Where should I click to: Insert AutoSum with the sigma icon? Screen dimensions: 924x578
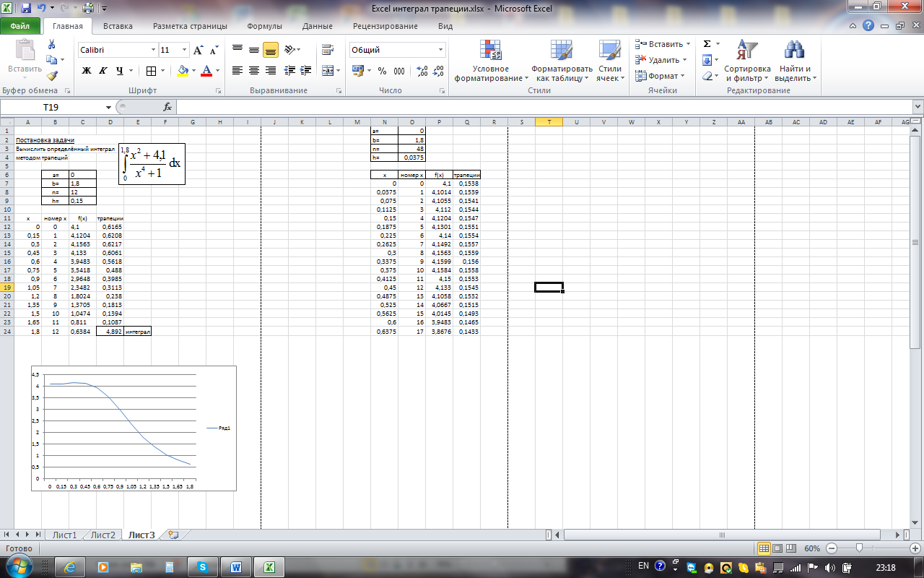click(707, 44)
